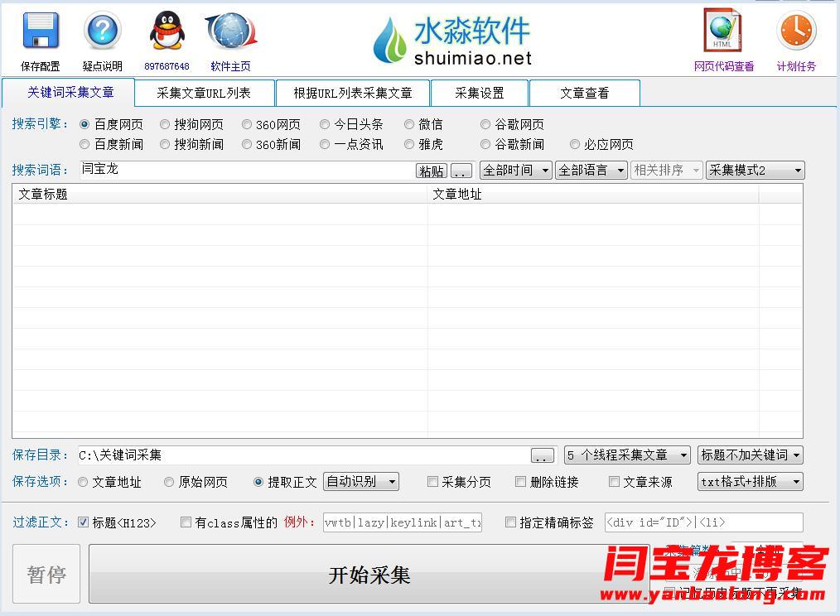Click the 水淼软件 shuimiao.net logo

pyautogui.click(x=457, y=39)
